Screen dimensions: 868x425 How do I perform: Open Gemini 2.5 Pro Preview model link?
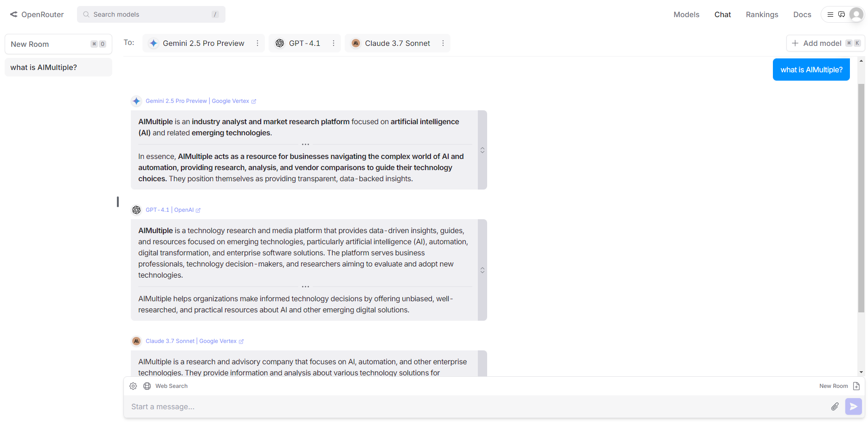[176, 101]
